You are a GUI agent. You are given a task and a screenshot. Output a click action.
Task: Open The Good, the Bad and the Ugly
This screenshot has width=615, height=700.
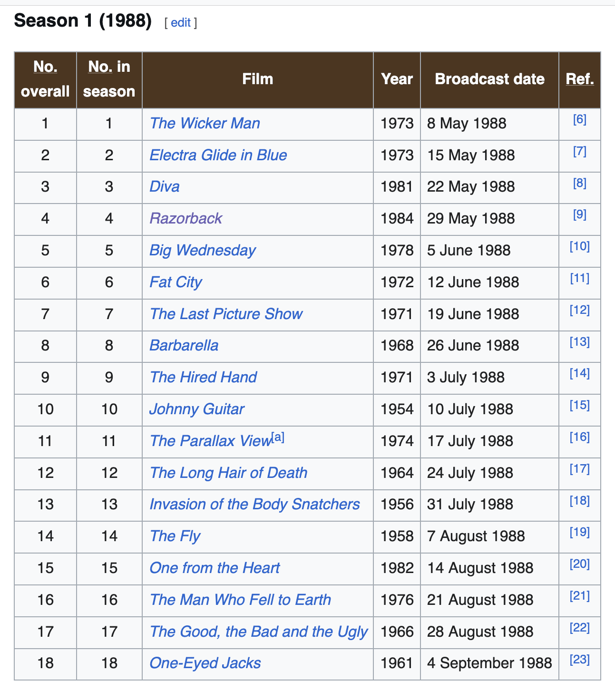[259, 632]
